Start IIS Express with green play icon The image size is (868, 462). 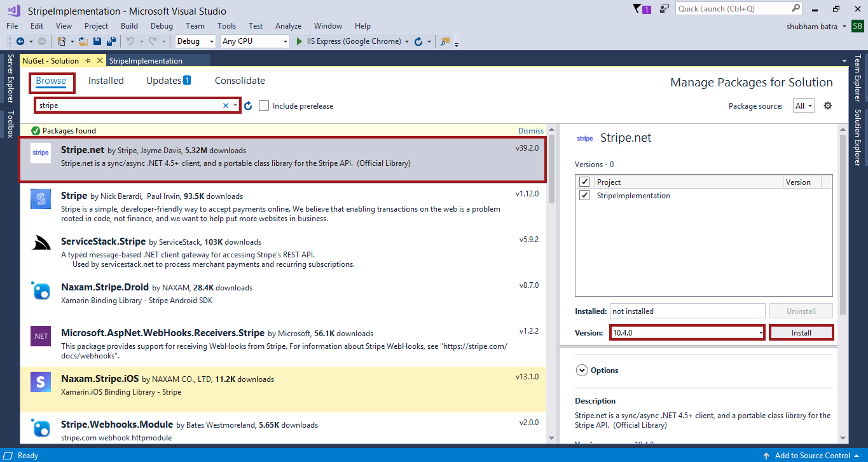point(300,41)
